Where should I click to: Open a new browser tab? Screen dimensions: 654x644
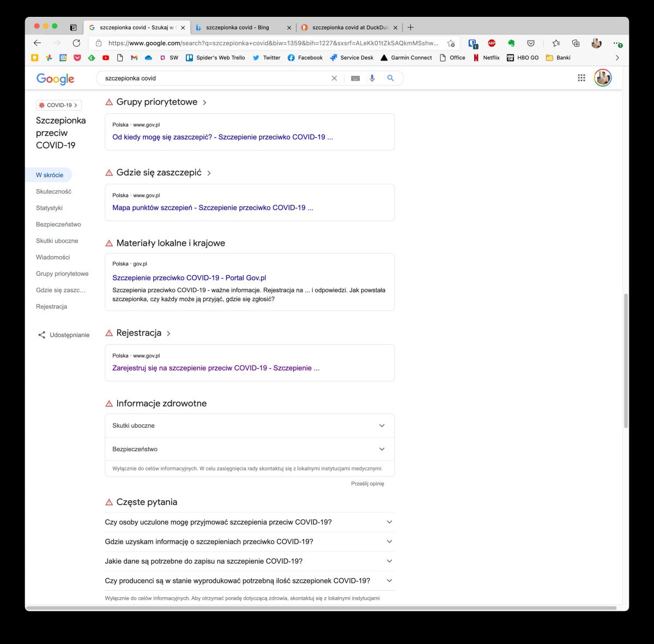click(x=410, y=27)
